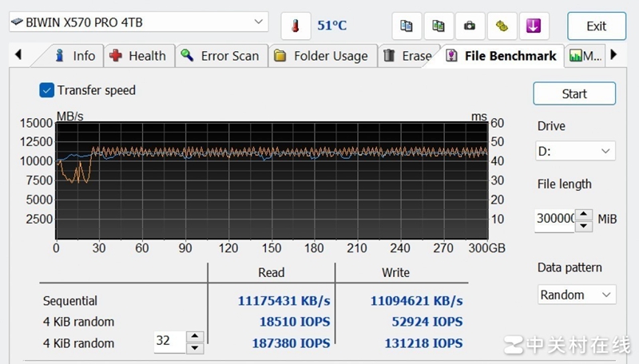Click the File length input field
This screenshot has width=639, height=364.
(x=554, y=220)
